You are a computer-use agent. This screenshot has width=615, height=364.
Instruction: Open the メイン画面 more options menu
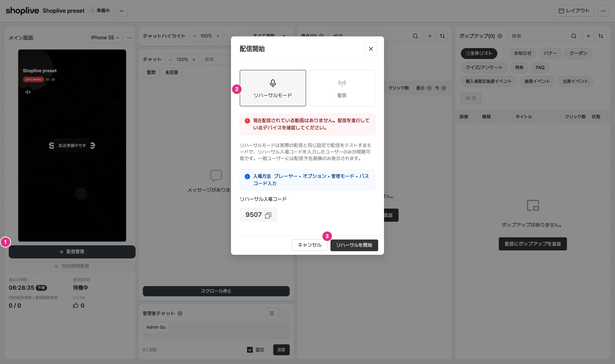point(130,38)
